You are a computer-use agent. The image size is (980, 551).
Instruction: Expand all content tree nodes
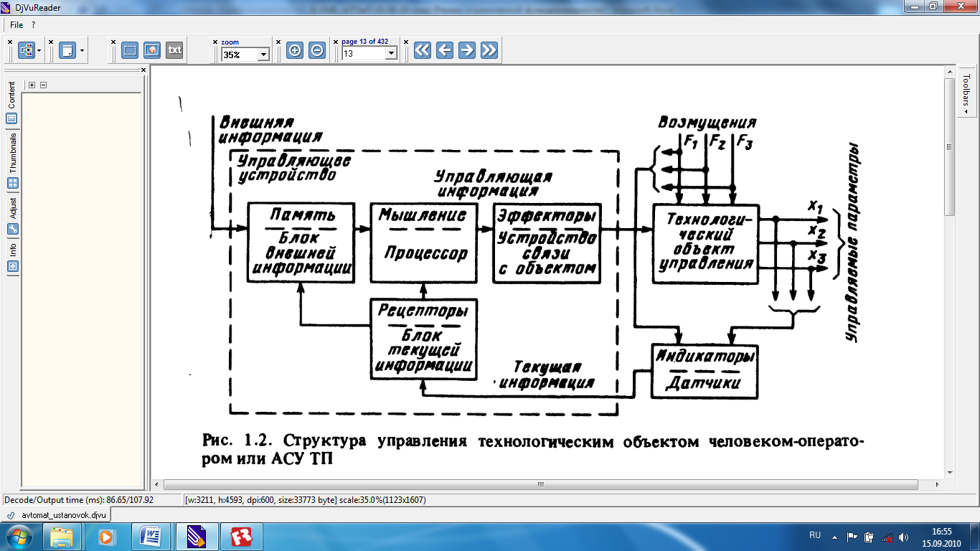click(32, 85)
